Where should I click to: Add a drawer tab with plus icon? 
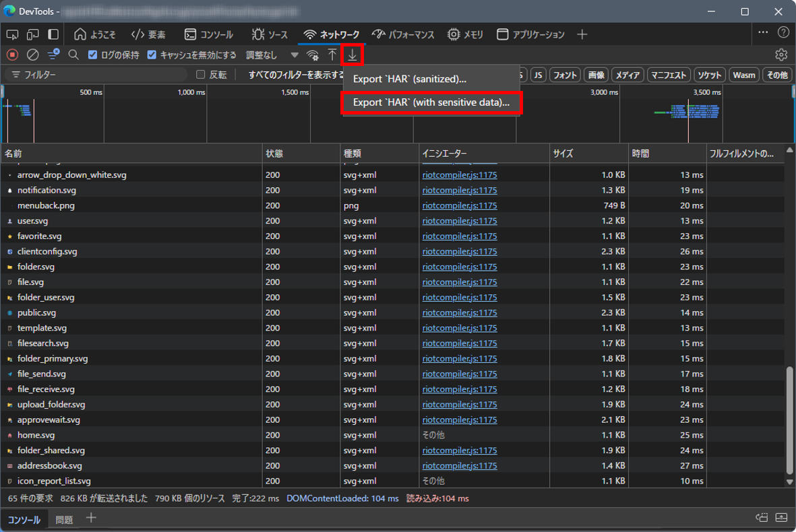(x=91, y=518)
